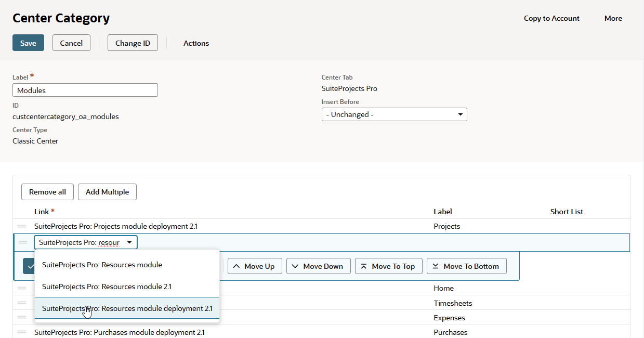Select the Projects module deployment 2.1 link
Screen dimensions: 644x338
click(116, 226)
